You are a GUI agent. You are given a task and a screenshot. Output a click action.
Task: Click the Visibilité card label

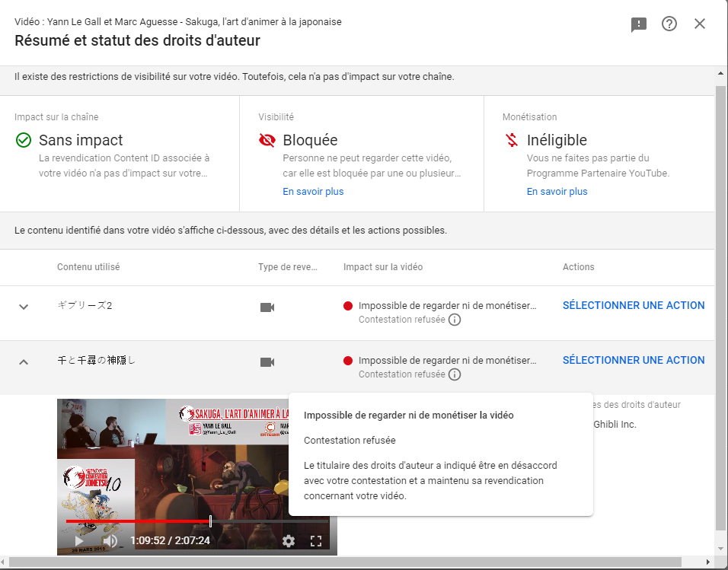pyautogui.click(x=276, y=117)
